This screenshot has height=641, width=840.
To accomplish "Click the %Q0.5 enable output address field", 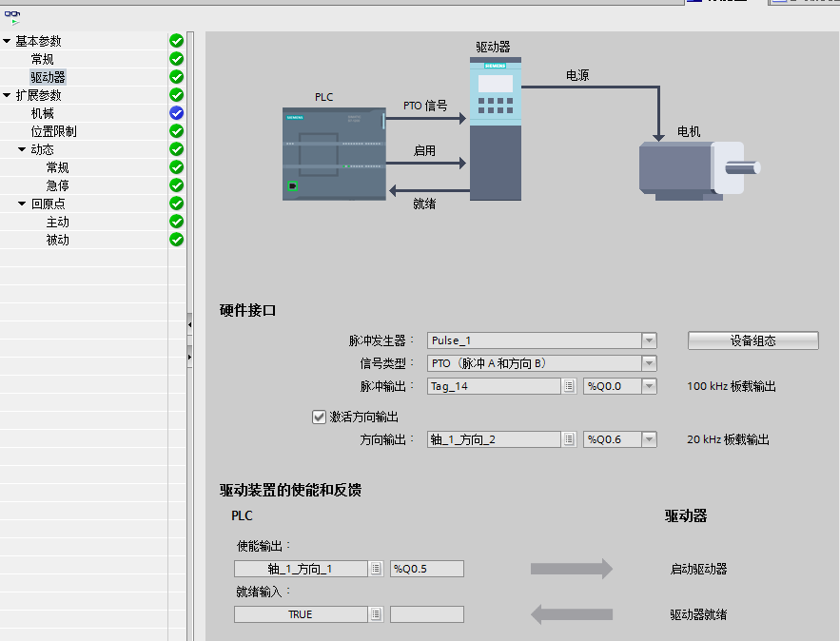I will tap(426, 569).
